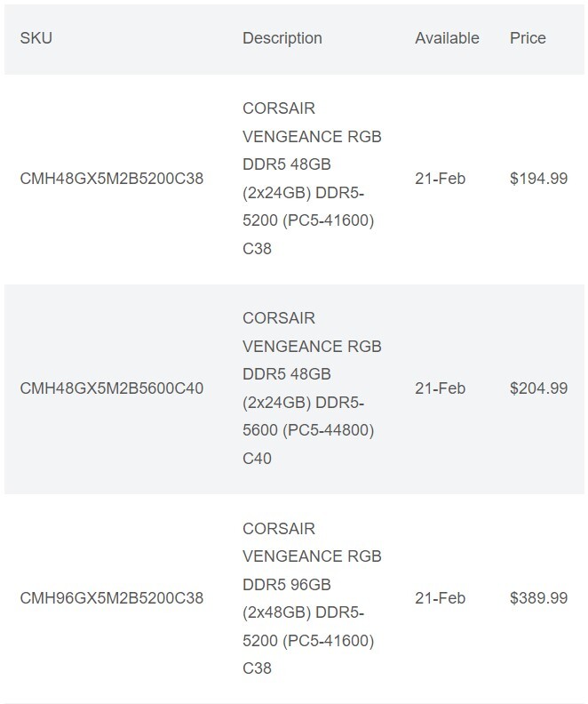Click 'PC5-44800' text in second row
Screen dimensions: 588x704
pyautogui.click(x=328, y=430)
